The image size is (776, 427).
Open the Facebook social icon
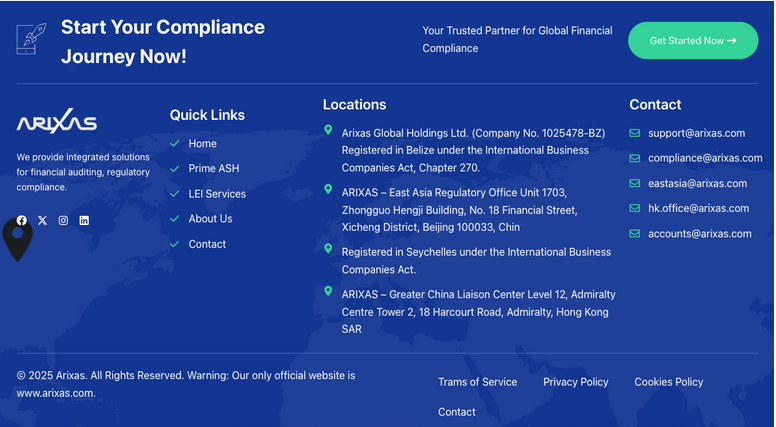pyautogui.click(x=21, y=220)
